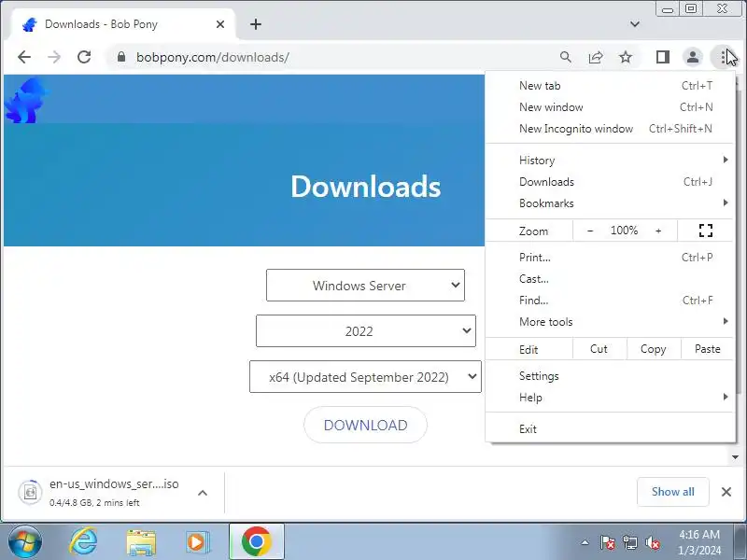Launch Internet Explorer from the taskbar

pyautogui.click(x=84, y=541)
